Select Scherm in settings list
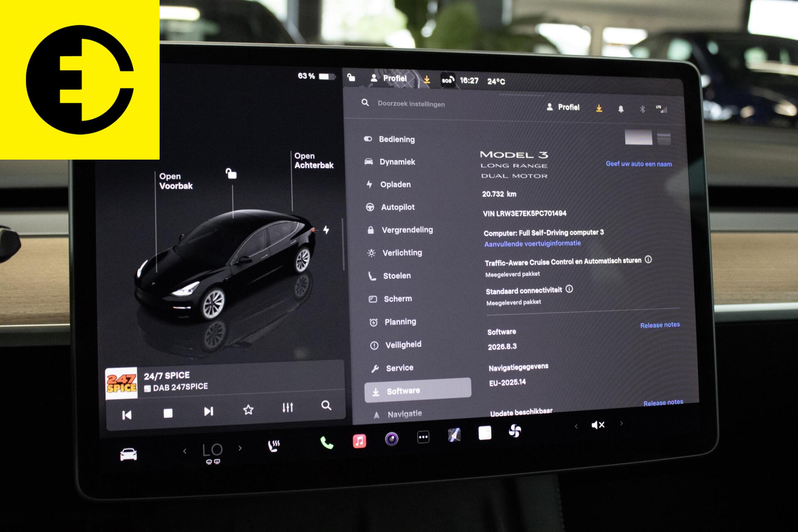The height and width of the screenshot is (532, 798). [390, 299]
